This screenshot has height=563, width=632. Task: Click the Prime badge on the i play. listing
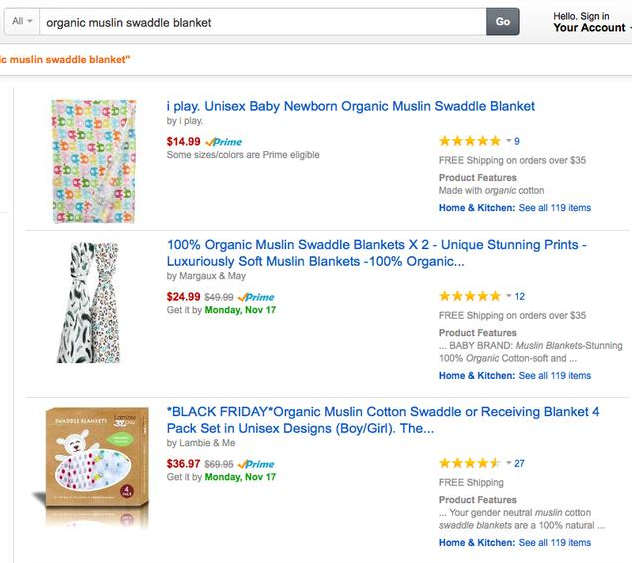coord(224,142)
